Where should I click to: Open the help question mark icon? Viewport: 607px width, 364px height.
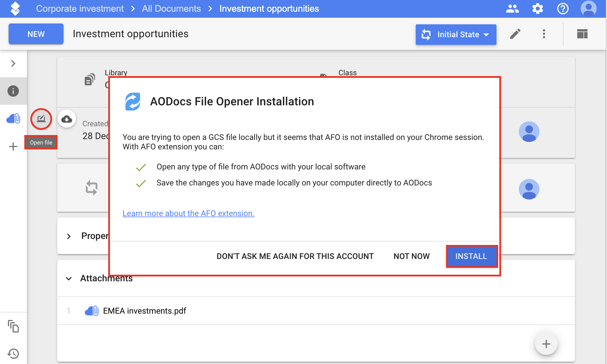point(563,9)
